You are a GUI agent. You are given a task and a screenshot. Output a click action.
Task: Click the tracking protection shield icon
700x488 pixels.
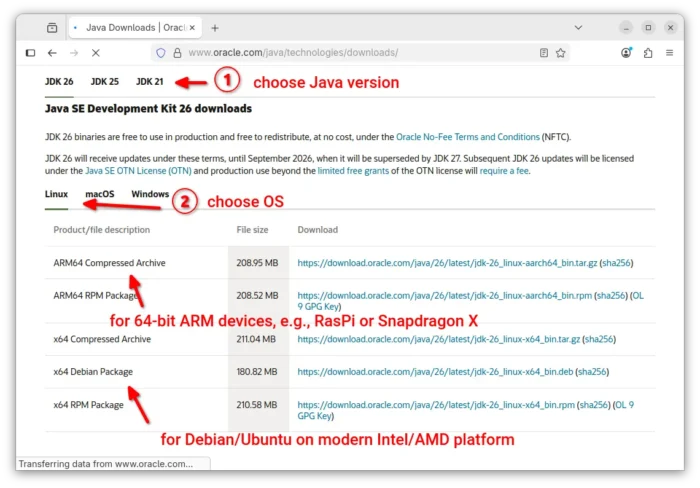coord(160,53)
